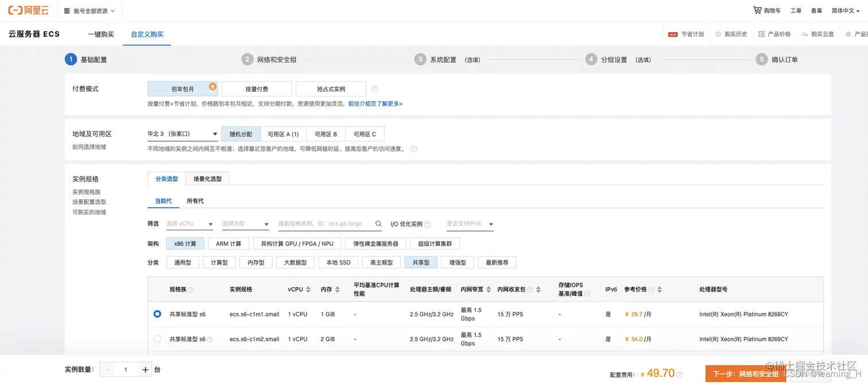Open the 选择 vCPU filter dropdown

(189, 224)
